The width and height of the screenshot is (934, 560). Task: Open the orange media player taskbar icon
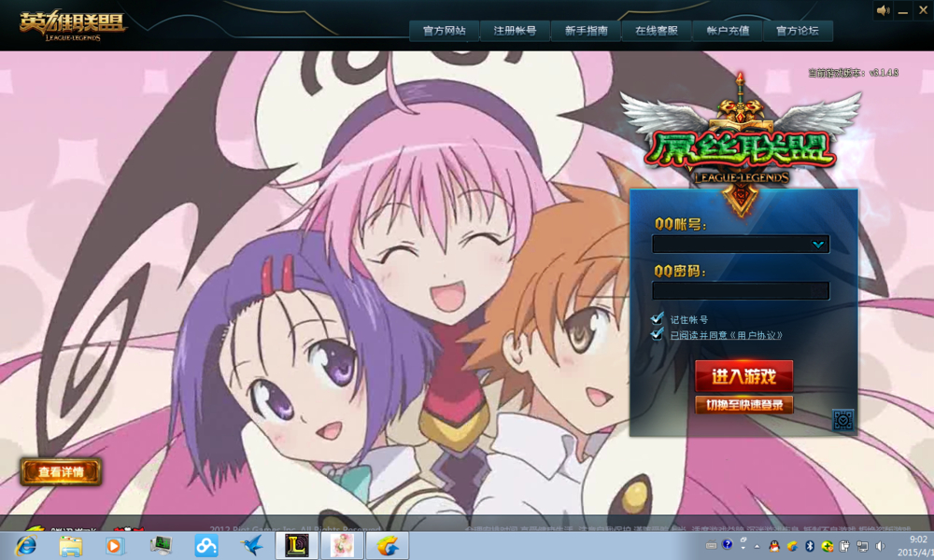tap(114, 546)
